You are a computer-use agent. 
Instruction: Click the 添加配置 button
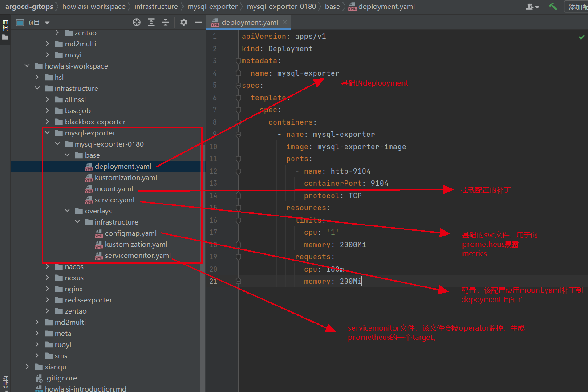point(577,6)
